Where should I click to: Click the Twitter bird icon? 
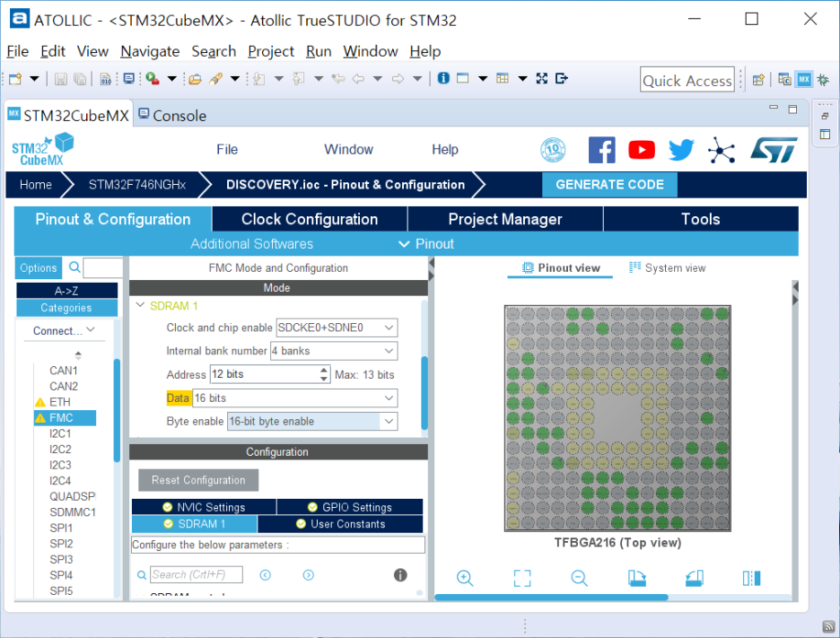(681, 150)
